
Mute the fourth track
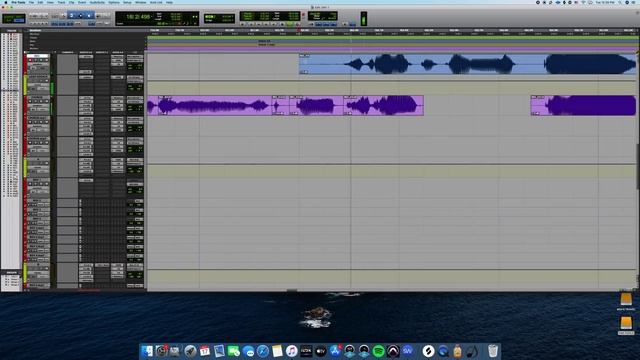(47, 122)
